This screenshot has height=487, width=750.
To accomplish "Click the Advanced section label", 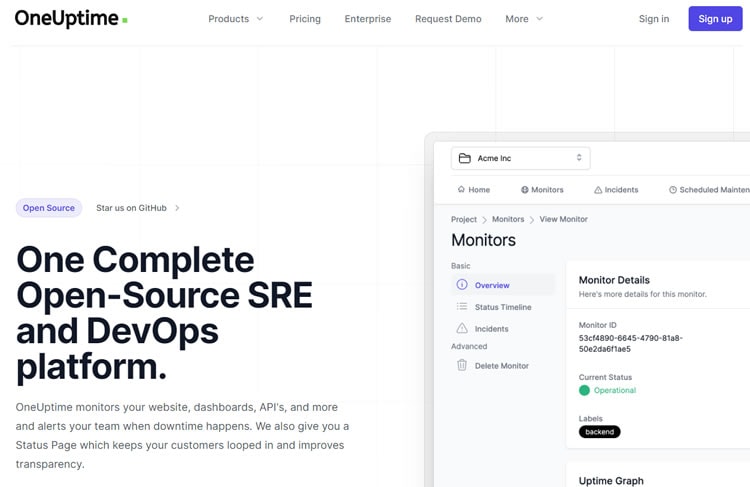I will click(469, 346).
